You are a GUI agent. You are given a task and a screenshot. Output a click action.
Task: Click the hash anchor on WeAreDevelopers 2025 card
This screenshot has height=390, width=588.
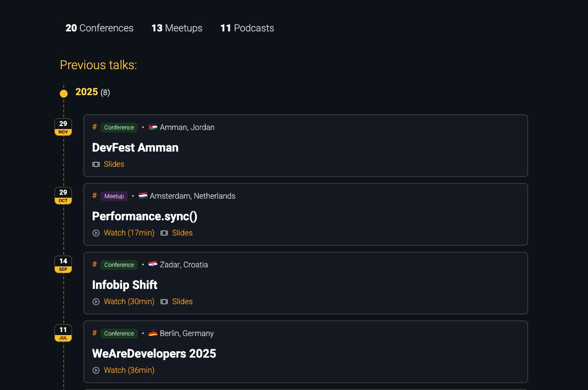tap(95, 333)
